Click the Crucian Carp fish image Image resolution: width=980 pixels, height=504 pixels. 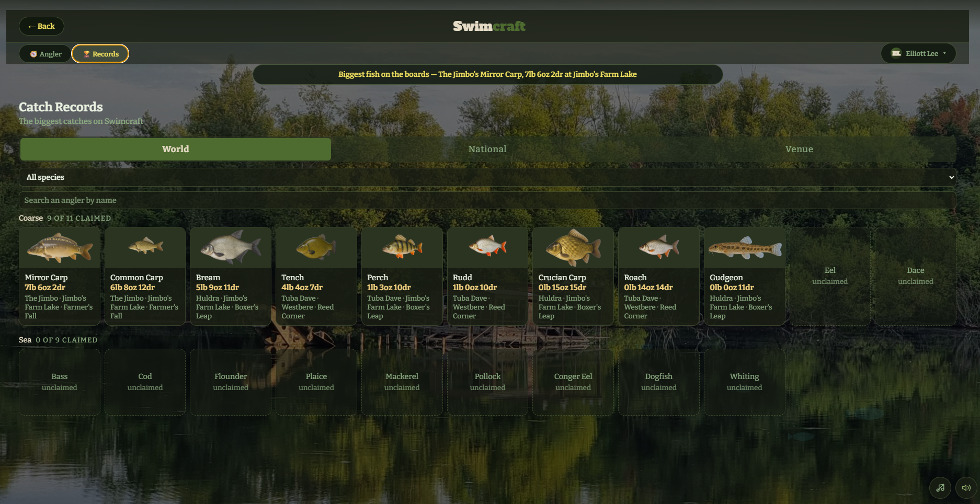tap(573, 248)
